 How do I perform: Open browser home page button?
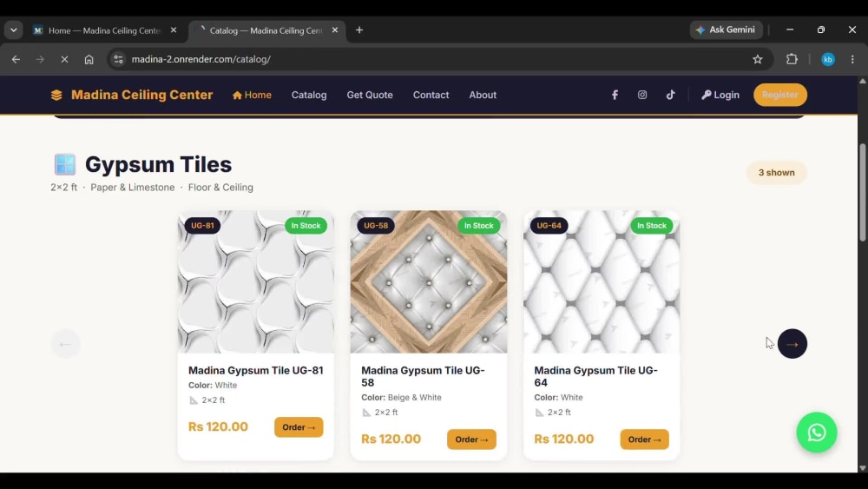pyautogui.click(x=89, y=59)
